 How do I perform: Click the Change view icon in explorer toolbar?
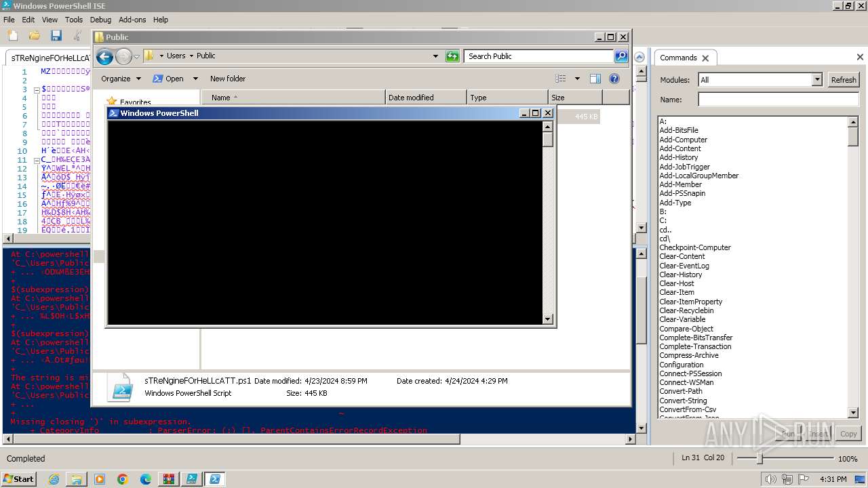561,79
